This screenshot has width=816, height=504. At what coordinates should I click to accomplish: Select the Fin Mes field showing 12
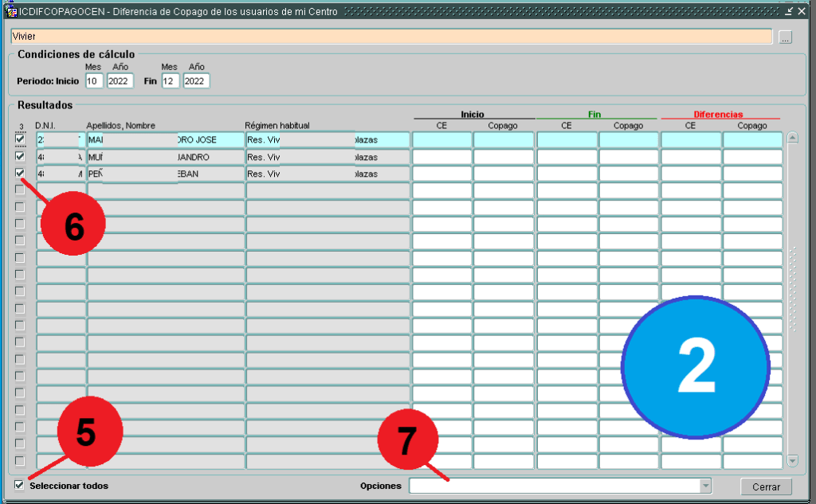point(170,81)
